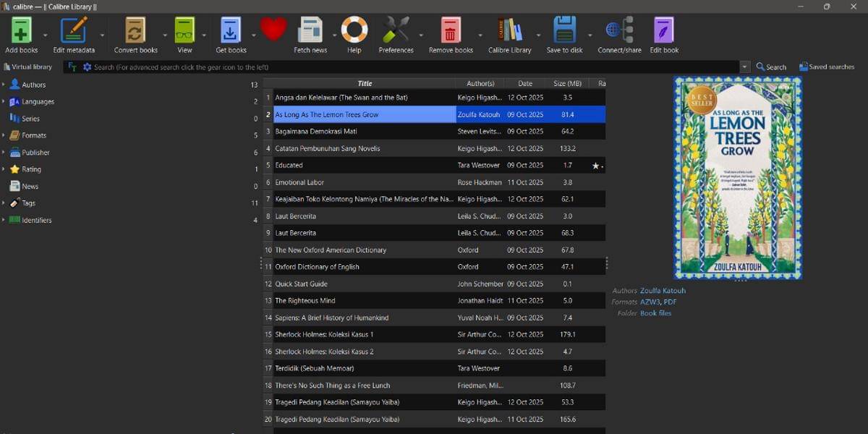Click the red heart donate icon

(273, 30)
